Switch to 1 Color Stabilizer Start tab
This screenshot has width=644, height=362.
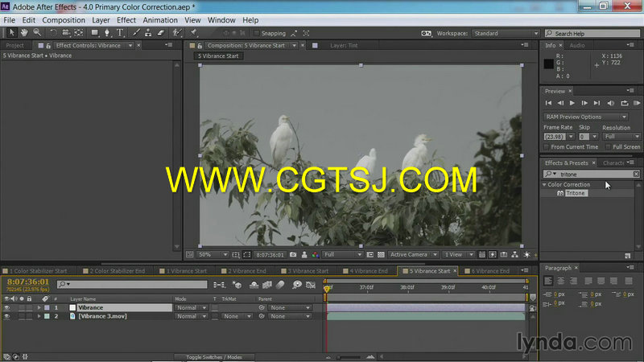point(38,271)
